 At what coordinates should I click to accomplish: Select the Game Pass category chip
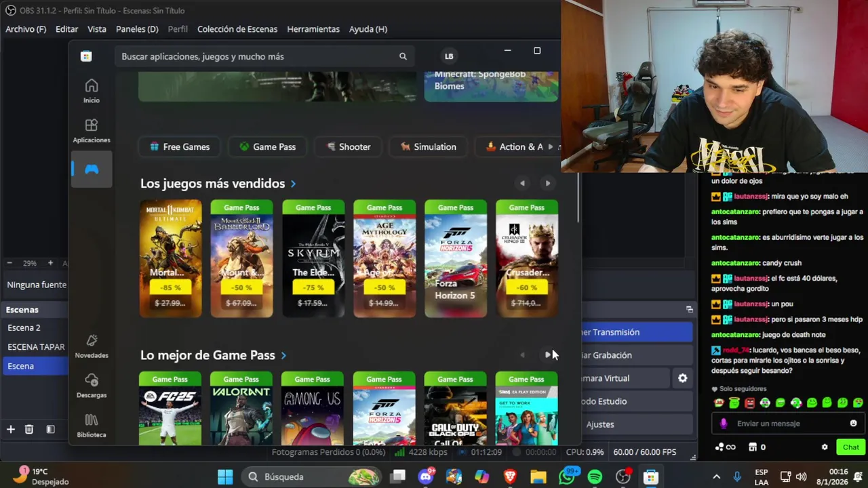[x=268, y=146]
